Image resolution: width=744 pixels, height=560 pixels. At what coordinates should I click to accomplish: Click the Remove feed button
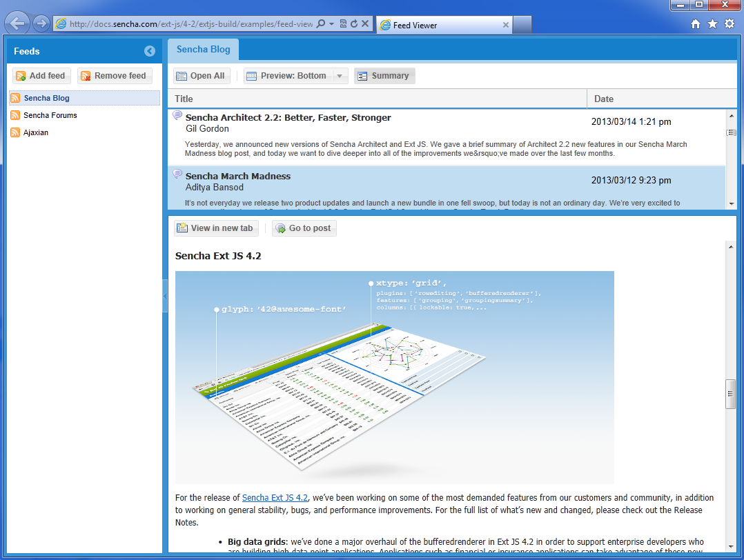(115, 76)
